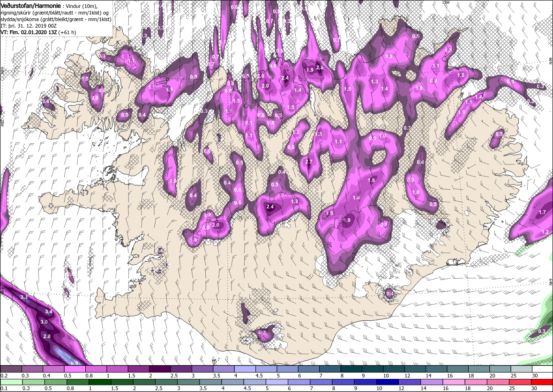This screenshot has width=553, height=392.
Task: Click the '1.8' precipitation value on the map
Action: pos(371,180)
